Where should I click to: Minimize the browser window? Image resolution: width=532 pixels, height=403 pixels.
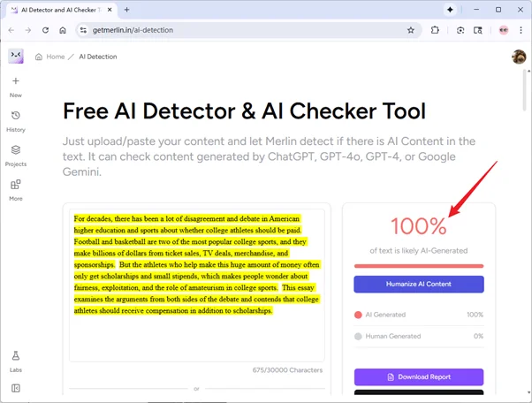476,10
